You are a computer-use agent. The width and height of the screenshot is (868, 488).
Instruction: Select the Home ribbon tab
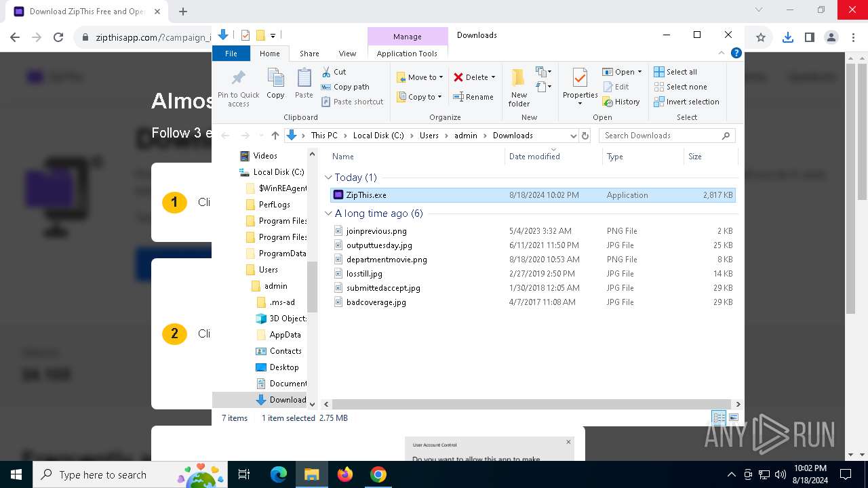pyautogui.click(x=269, y=54)
